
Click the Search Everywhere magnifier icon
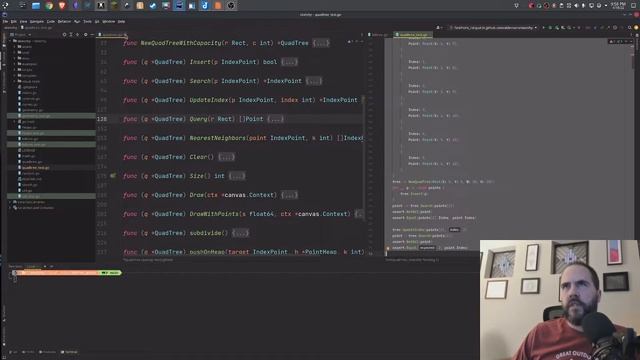[x=629, y=28]
